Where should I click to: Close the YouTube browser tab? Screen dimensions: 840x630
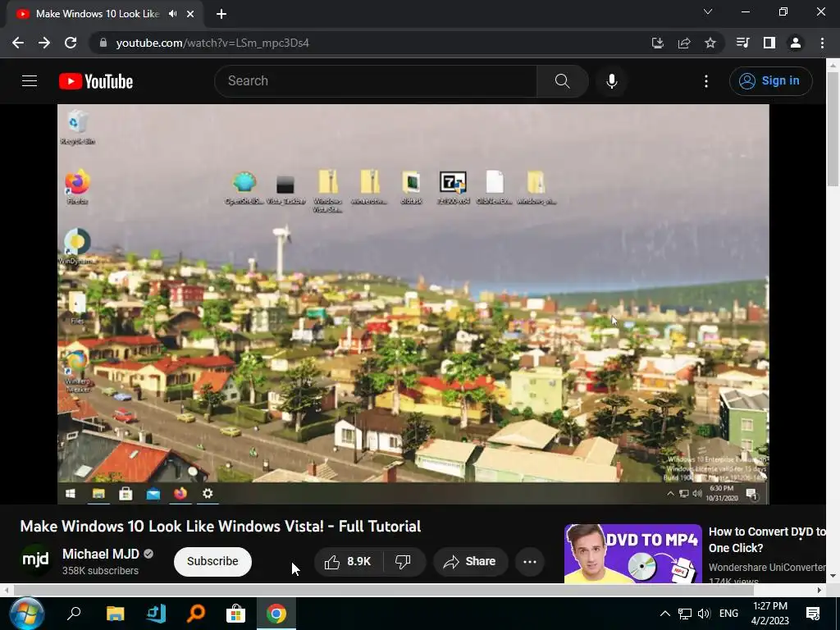tap(190, 14)
